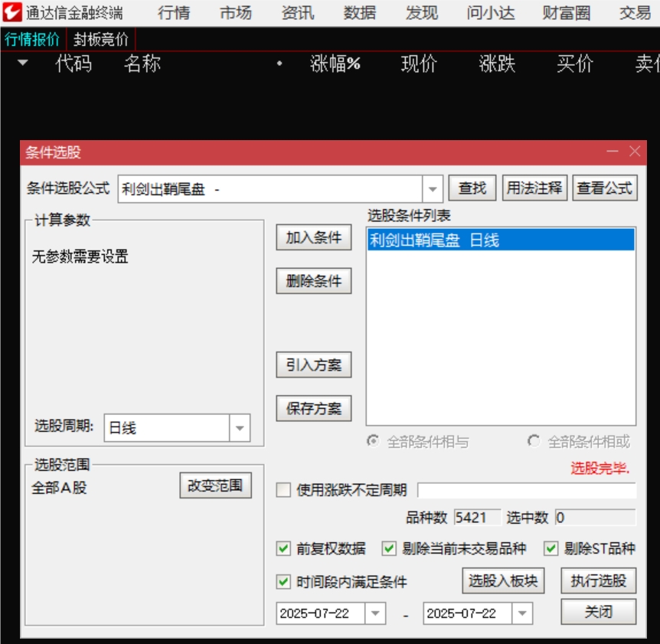This screenshot has width=660, height=644.
Task: Click the 保存方案 button
Action: (x=314, y=408)
